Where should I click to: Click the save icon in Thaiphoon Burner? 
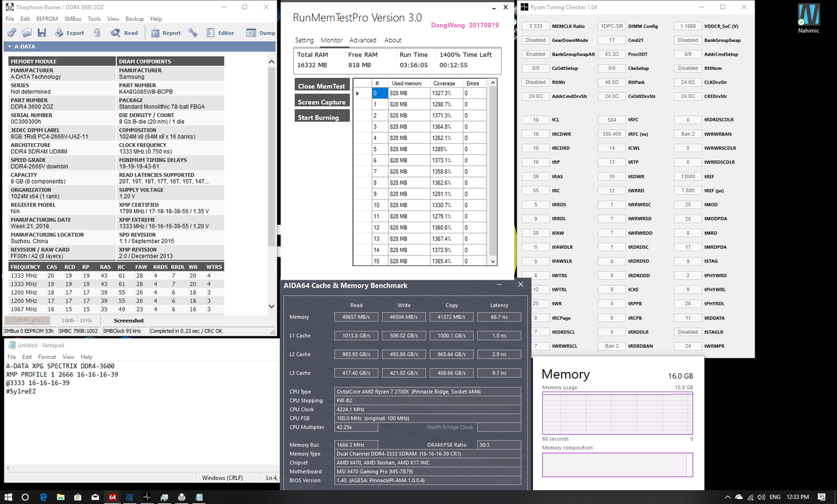click(x=42, y=33)
